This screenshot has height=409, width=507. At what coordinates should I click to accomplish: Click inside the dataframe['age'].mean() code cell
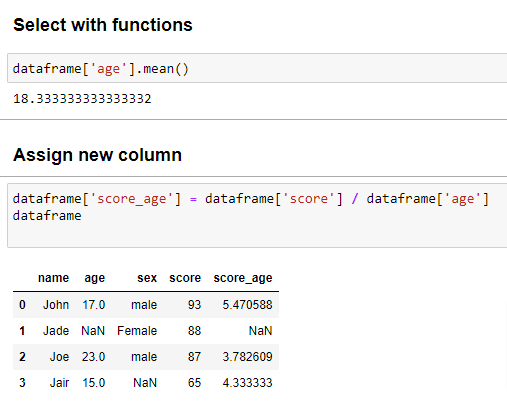coord(257,68)
